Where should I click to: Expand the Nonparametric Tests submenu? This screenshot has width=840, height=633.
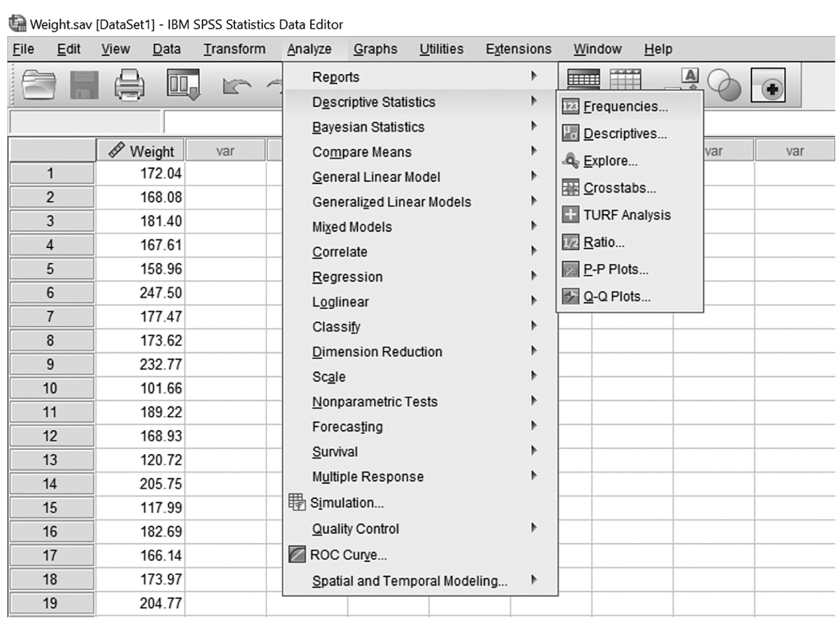point(374,402)
